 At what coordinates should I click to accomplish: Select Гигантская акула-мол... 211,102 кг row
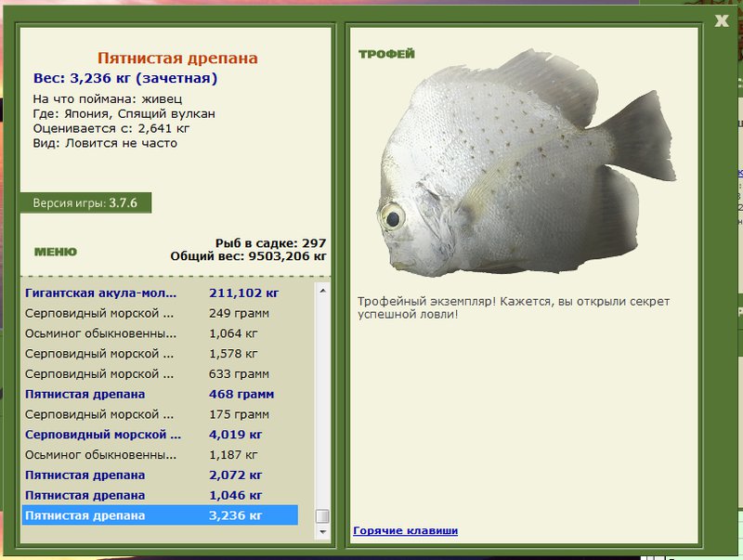(x=160, y=293)
